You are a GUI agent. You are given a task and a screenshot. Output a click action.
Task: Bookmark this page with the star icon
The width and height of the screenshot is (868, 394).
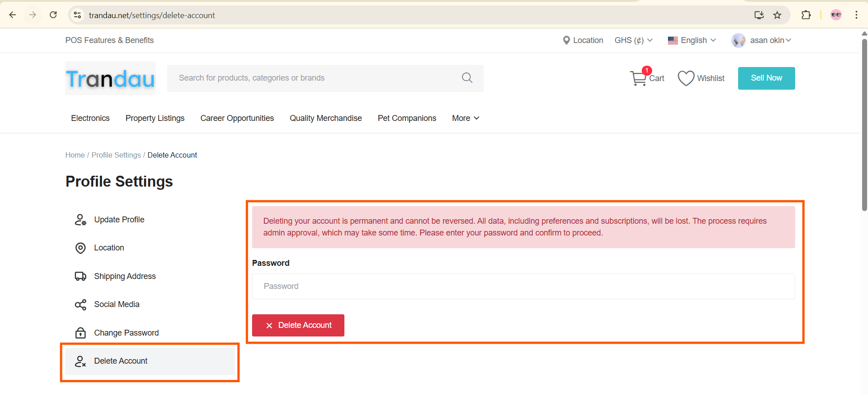pos(777,15)
